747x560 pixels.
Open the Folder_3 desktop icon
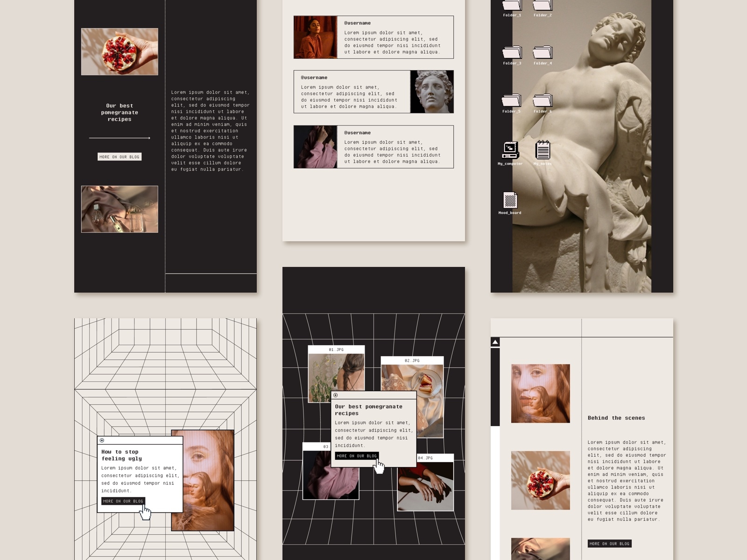coord(512,52)
